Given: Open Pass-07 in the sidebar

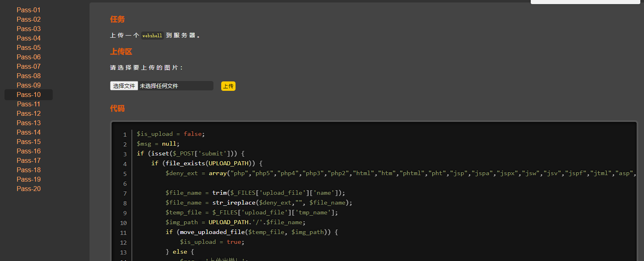Looking at the screenshot, I should point(28,66).
